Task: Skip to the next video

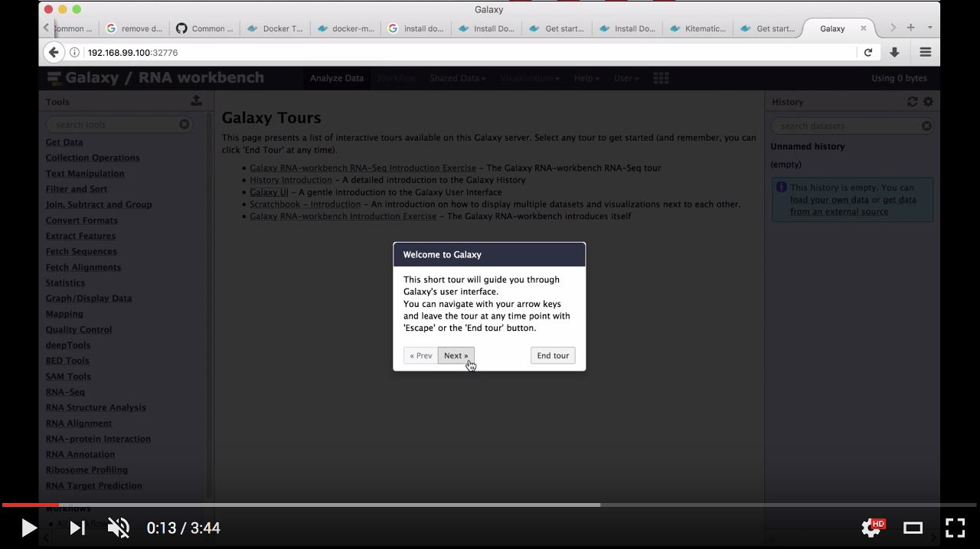Action: coord(77,528)
